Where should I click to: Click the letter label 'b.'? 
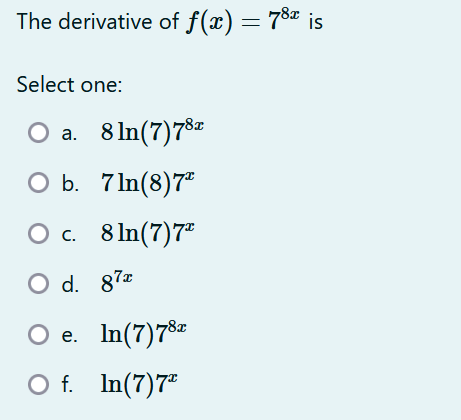point(70,183)
